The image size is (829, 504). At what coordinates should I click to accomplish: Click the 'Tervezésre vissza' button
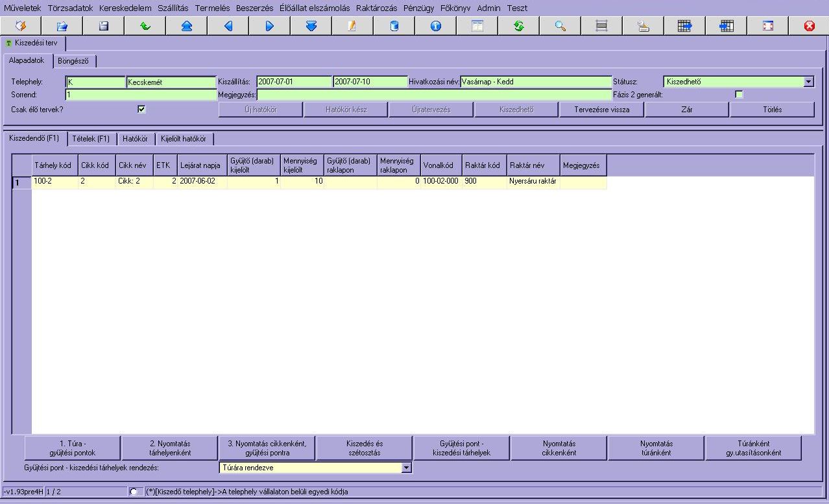[x=602, y=110]
